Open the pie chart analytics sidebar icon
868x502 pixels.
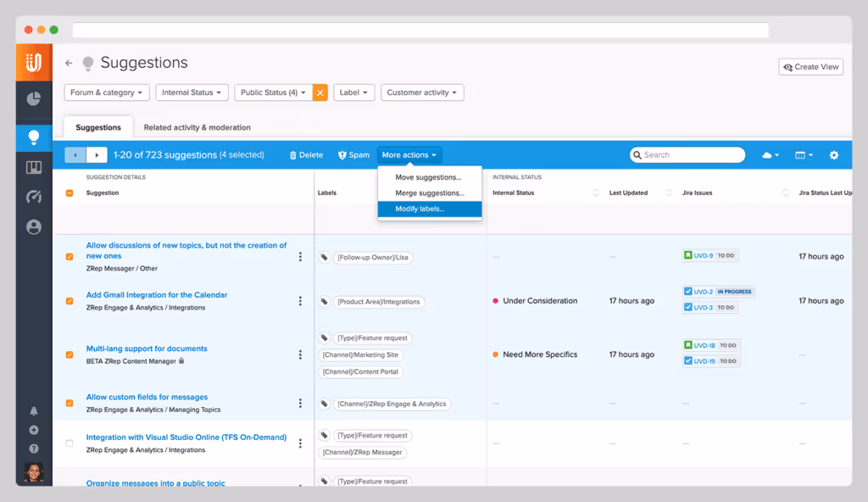pyautogui.click(x=34, y=98)
